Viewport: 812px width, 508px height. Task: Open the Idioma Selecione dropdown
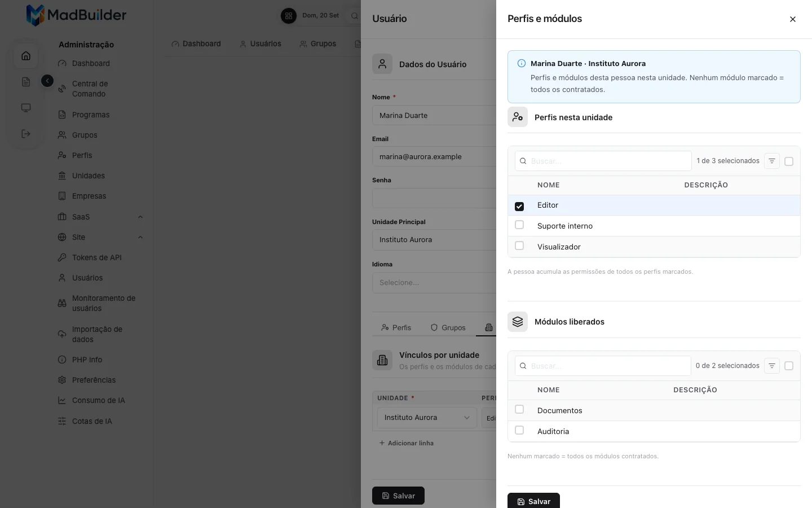coord(434,283)
